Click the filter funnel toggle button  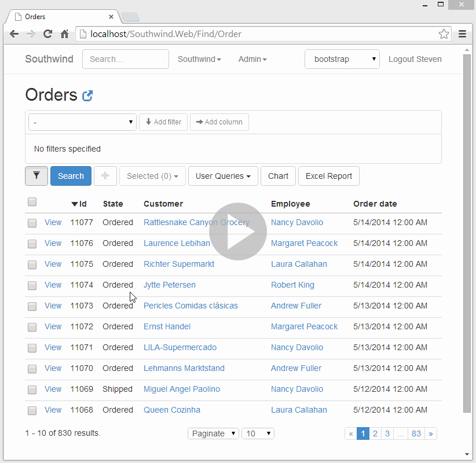[x=36, y=176]
